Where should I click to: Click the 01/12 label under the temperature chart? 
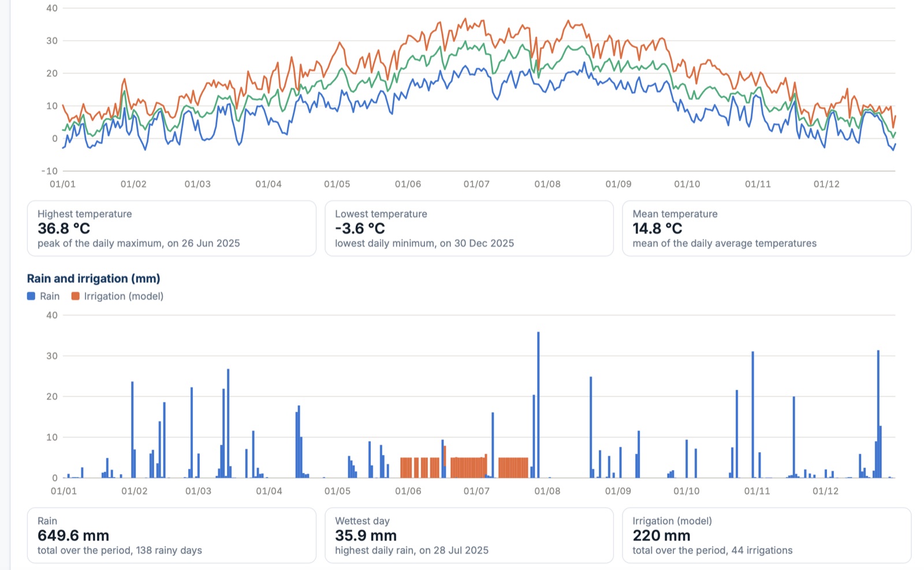pyautogui.click(x=826, y=184)
